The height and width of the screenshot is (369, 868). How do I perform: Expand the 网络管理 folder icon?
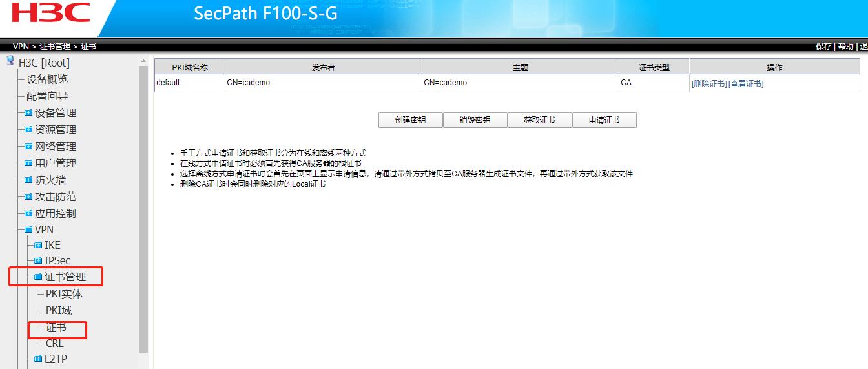[x=28, y=146]
